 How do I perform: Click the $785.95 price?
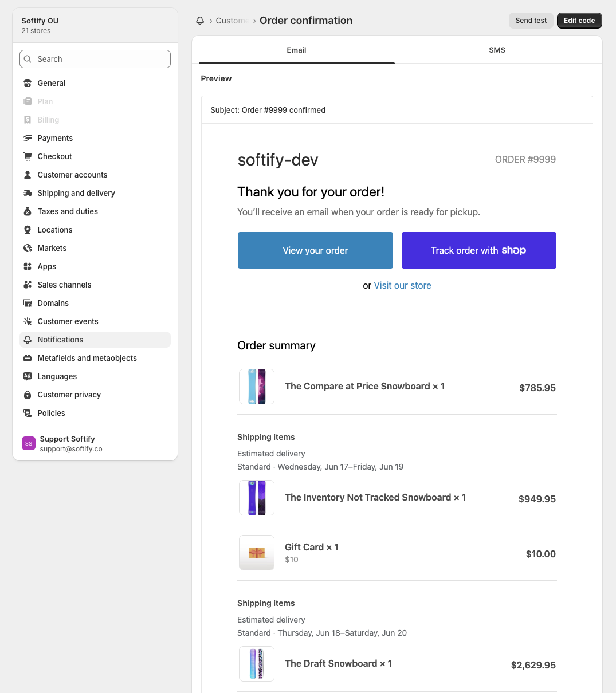coord(537,388)
